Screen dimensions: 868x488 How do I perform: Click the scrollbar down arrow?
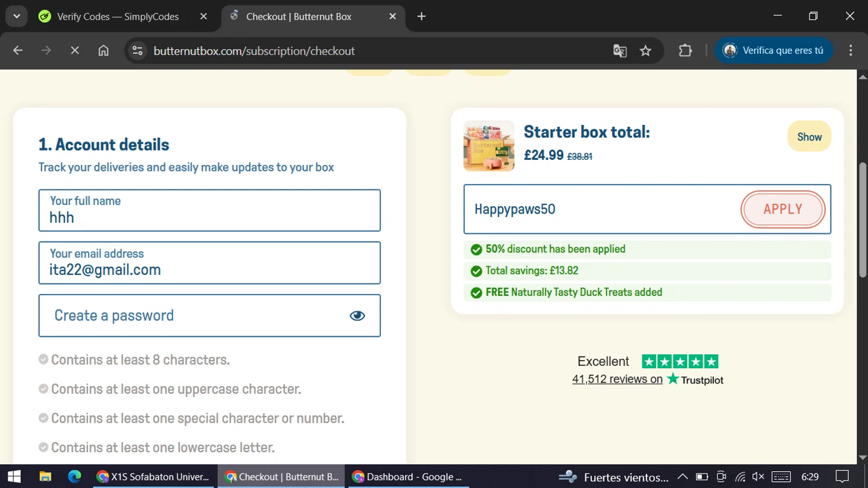click(863, 457)
